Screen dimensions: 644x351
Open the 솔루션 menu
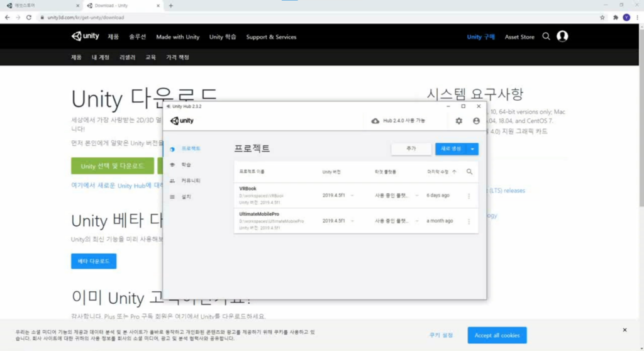click(x=137, y=37)
